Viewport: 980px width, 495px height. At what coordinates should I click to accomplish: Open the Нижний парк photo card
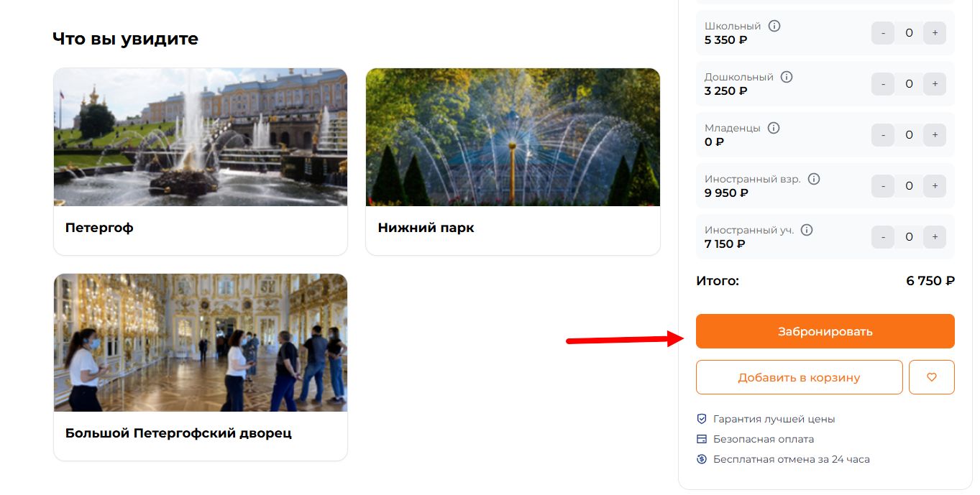click(x=513, y=162)
